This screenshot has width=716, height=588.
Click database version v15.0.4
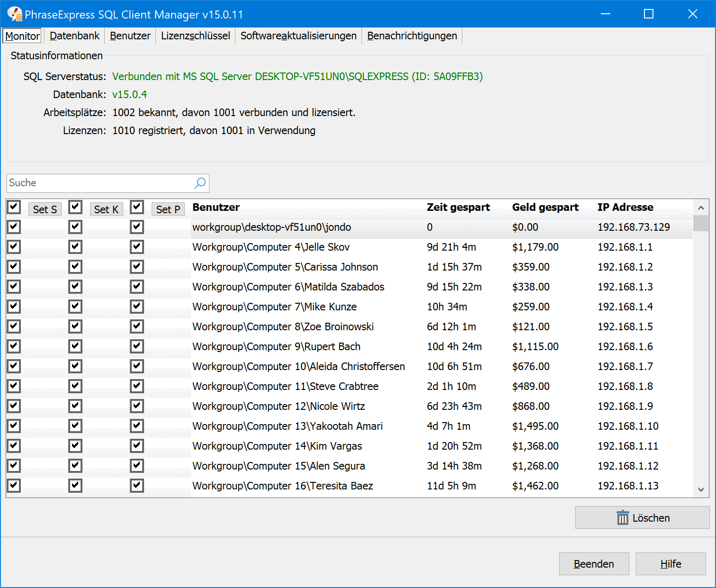coord(129,94)
